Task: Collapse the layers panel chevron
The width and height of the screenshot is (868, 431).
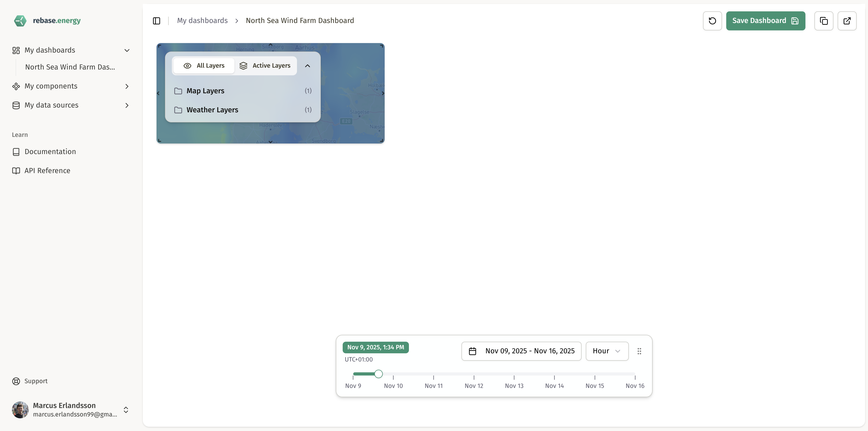Action: 307,66
